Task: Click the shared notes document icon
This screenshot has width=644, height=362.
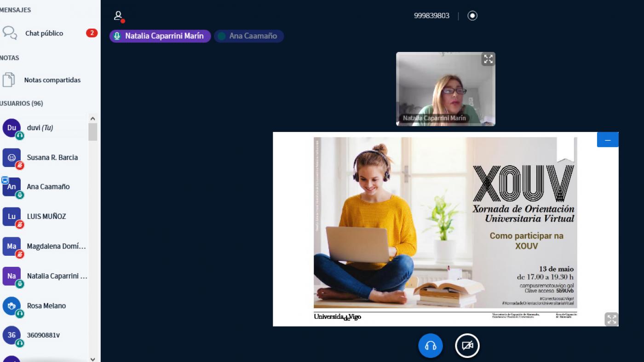Action: (x=9, y=80)
